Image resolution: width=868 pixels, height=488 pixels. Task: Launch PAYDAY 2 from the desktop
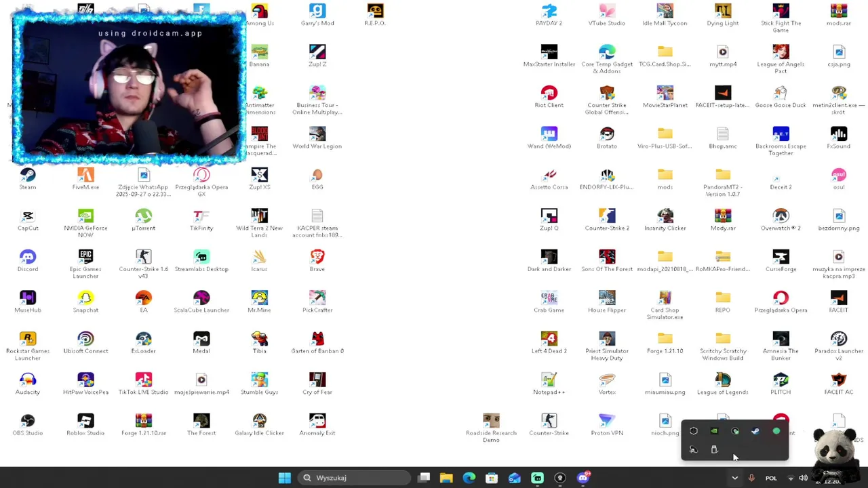(x=549, y=15)
